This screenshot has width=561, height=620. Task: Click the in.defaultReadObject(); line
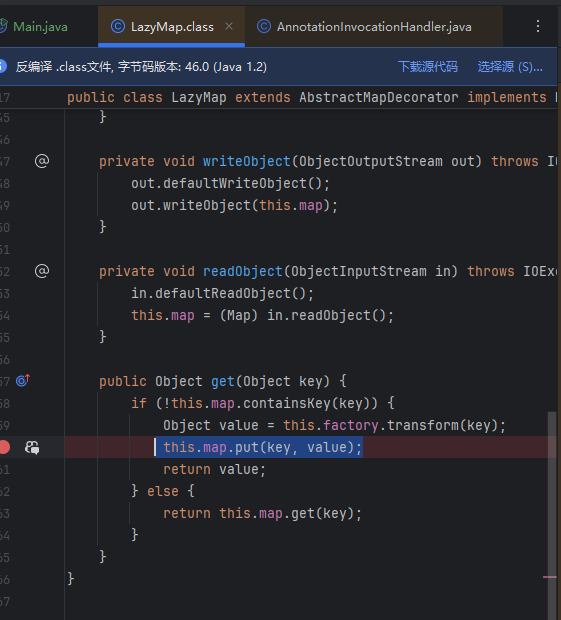tap(223, 293)
